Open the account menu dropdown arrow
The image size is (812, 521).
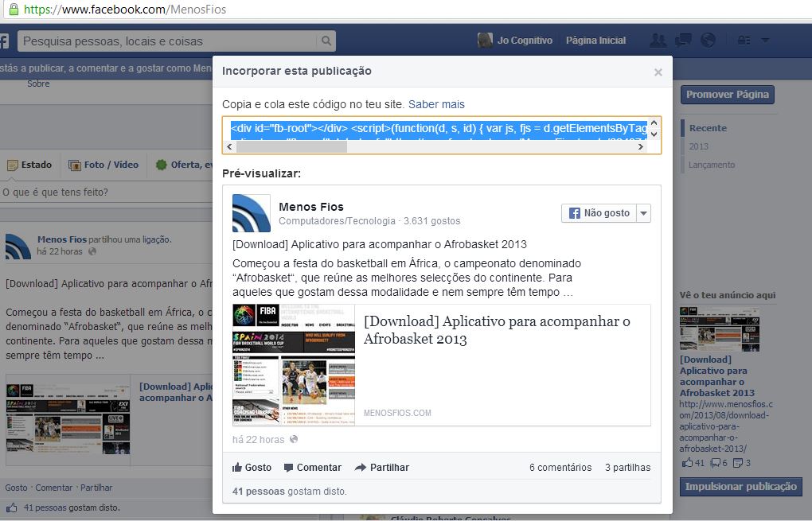pyautogui.click(x=765, y=41)
